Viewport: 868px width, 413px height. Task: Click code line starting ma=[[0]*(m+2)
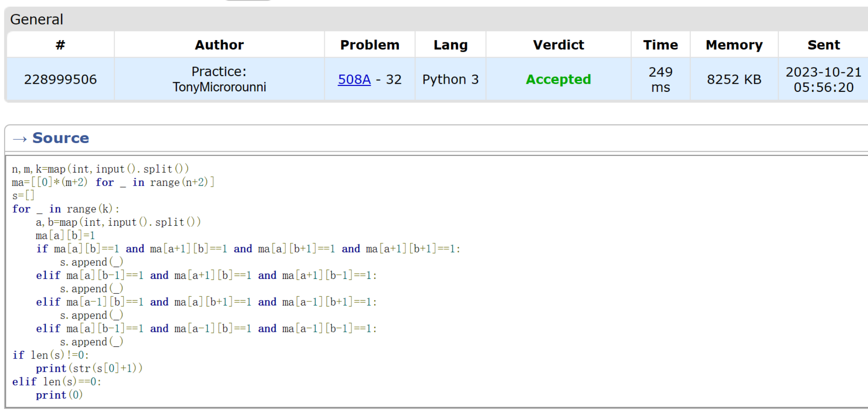pos(113,182)
